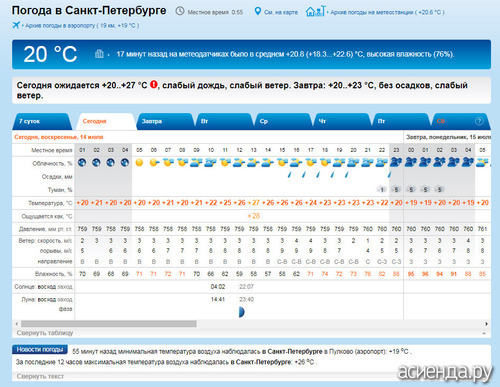Image resolution: width=500 pixels, height=387 pixels.
Task: Click the scrollbar left arrow
Action: (x=17, y=324)
